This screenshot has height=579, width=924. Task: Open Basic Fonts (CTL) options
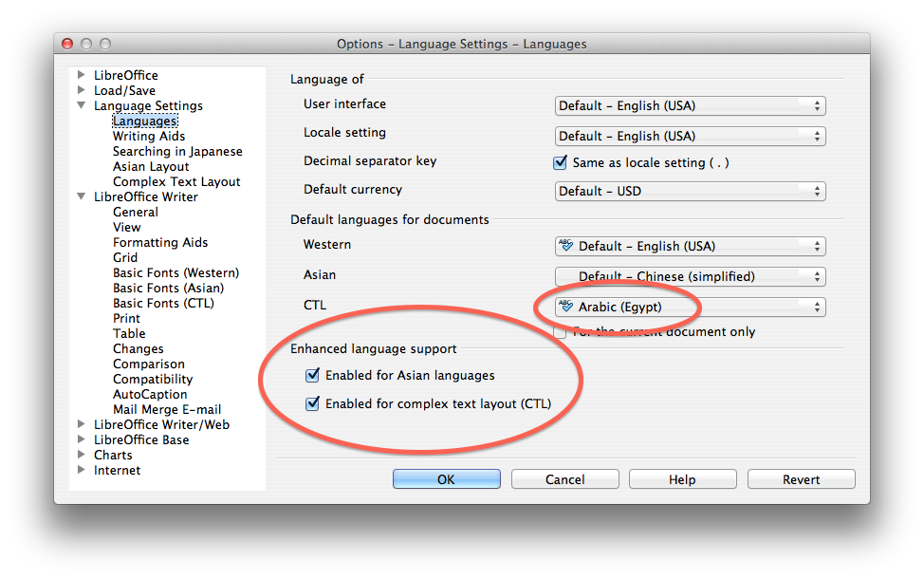pos(163,303)
